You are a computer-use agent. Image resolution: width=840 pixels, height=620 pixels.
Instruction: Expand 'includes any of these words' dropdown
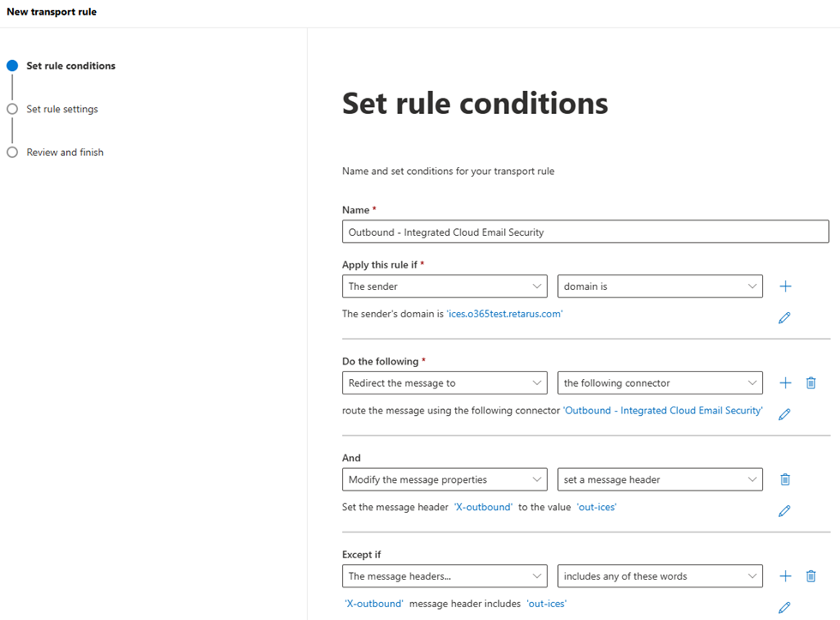pyautogui.click(x=659, y=576)
